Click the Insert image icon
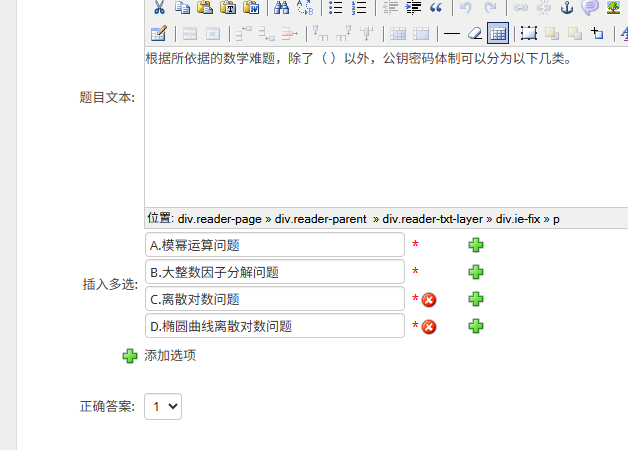 tap(613, 8)
